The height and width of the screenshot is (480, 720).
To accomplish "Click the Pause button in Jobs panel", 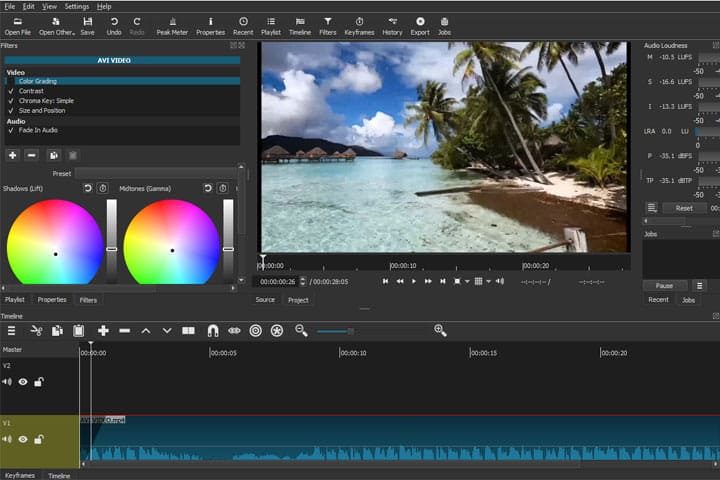I will point(664,285).
